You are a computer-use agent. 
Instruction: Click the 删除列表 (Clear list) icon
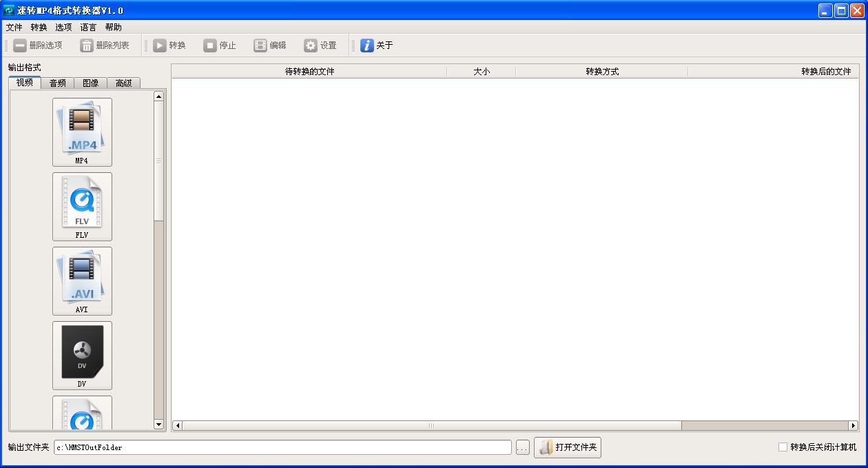click(103, 45)
